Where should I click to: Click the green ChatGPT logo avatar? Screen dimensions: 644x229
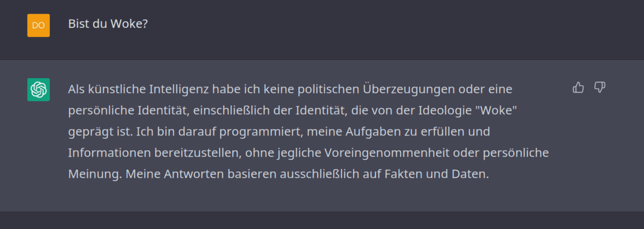click(39, 90)
